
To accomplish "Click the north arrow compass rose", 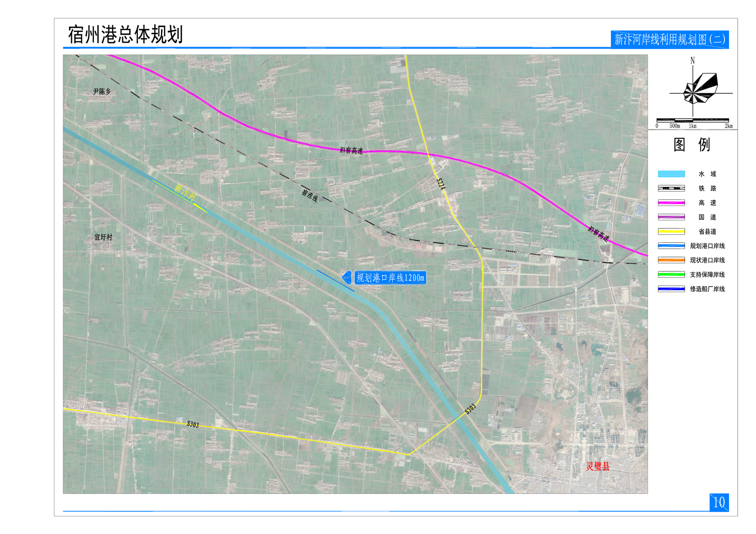I will (x=699, y=89).
